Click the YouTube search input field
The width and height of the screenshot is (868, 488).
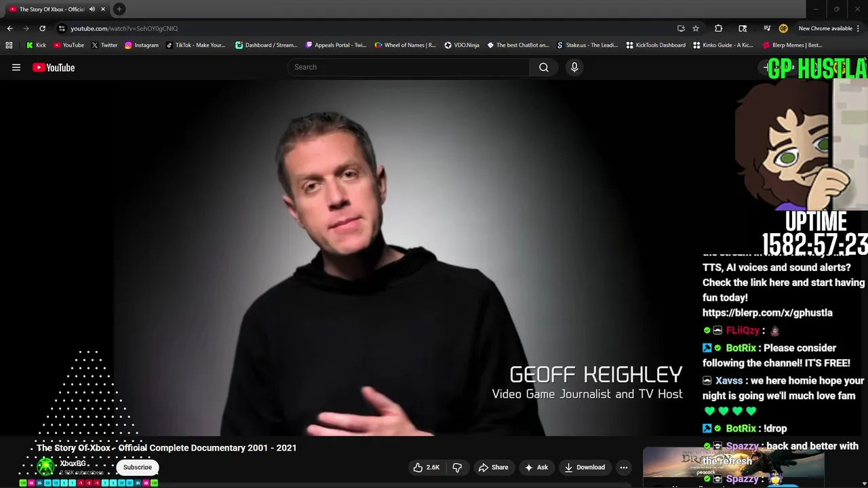[409, 67]
